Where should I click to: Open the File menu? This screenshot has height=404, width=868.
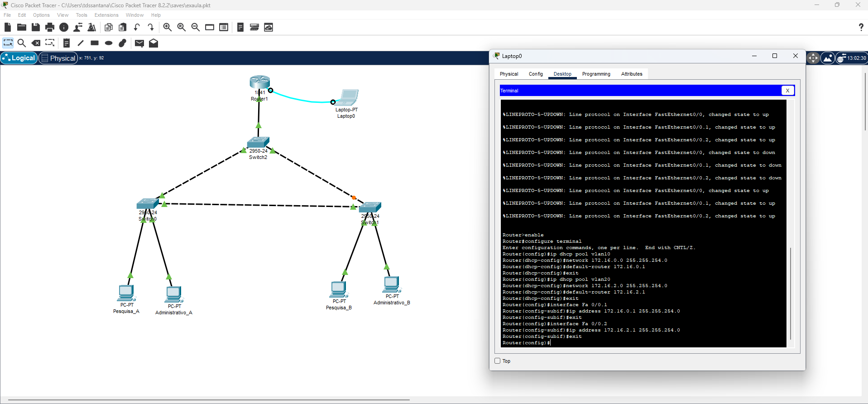tap(7, 15)
